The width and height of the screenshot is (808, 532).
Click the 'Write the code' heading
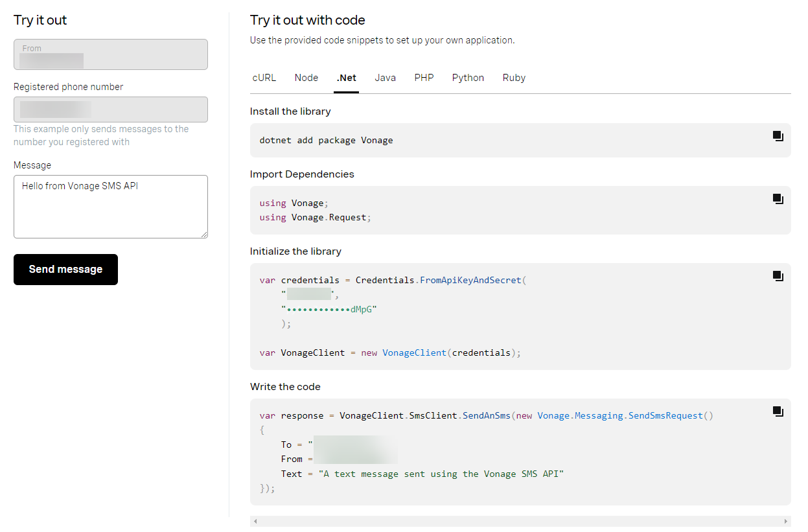[285, 387]
